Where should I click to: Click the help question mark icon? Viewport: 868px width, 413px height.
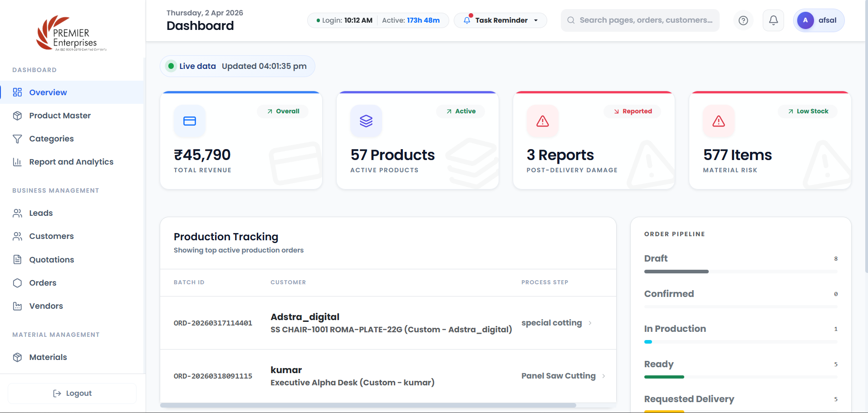click(x=743, y=20)
